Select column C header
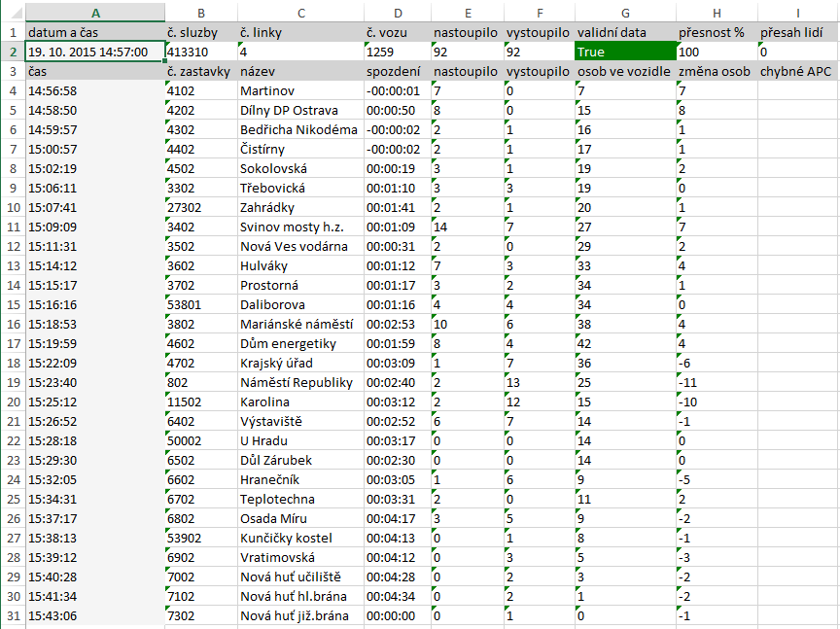The width and height of the screenshot is (840, 629). coord(301,13)
